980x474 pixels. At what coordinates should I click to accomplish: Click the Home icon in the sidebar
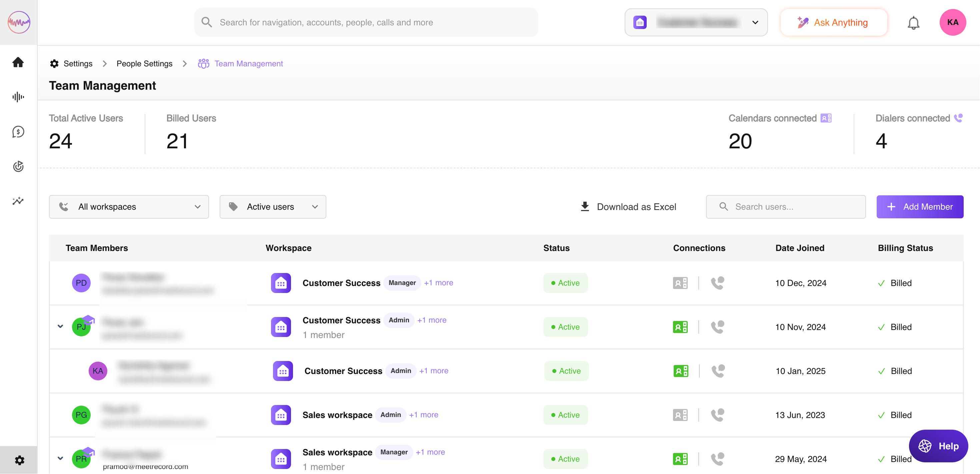point(18,62)
